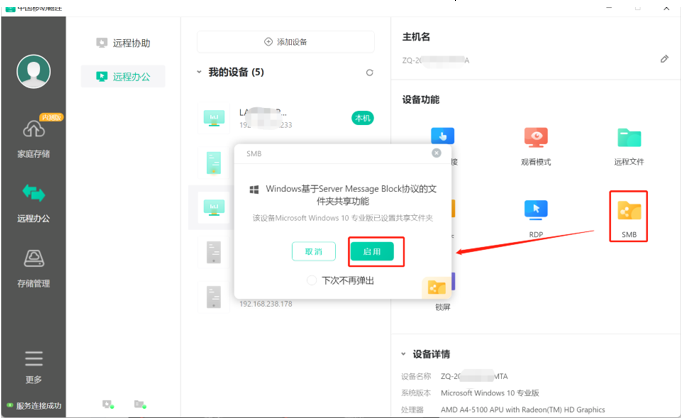The height and width of the screenshot is (418, 681).
Task: Open 观看模式 (watch mode) feature
Action: click(537, 138)
